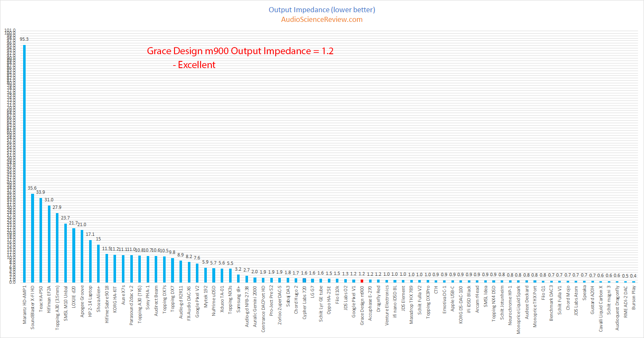Click the SoundBlaster X-Fi HD bar
Image resolution: width=644 pixels, height=338 pixels.
(x=32, y=238)
